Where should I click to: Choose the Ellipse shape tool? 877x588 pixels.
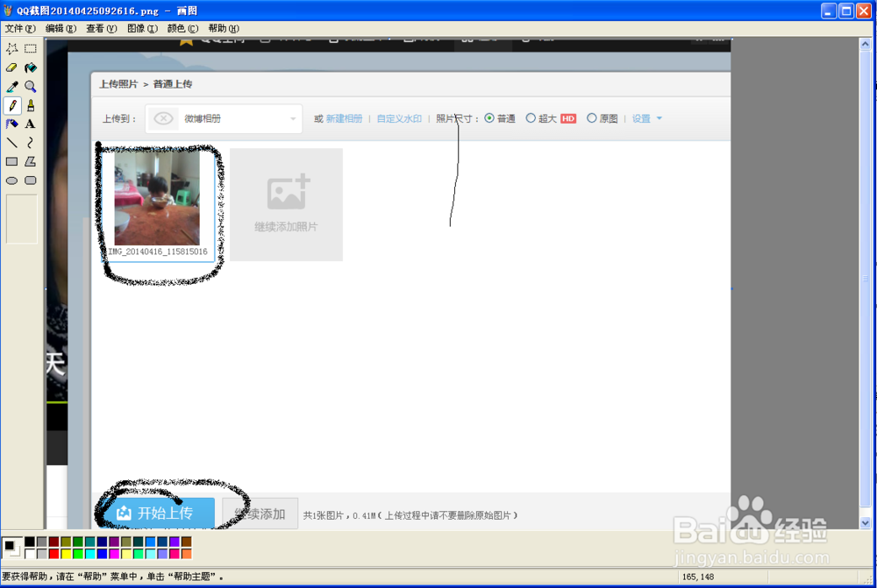pyautogui.click(x=11, y=181)
